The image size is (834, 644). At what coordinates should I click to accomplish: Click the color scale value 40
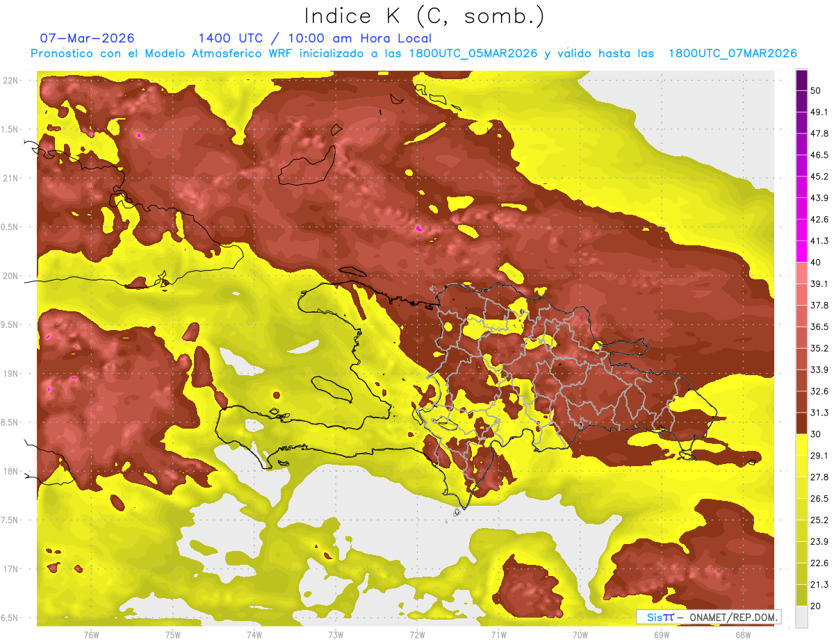(817, 263)
